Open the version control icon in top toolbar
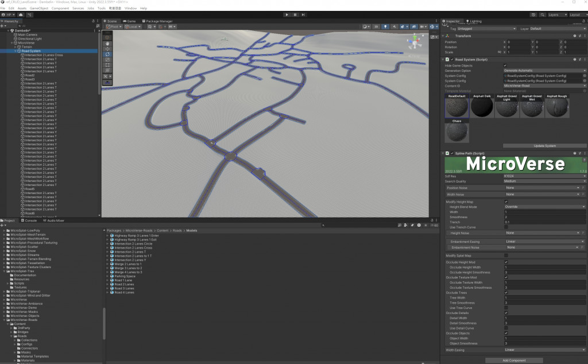The width and height of the screenshot is (588, 364). click(x=29, y=14)
